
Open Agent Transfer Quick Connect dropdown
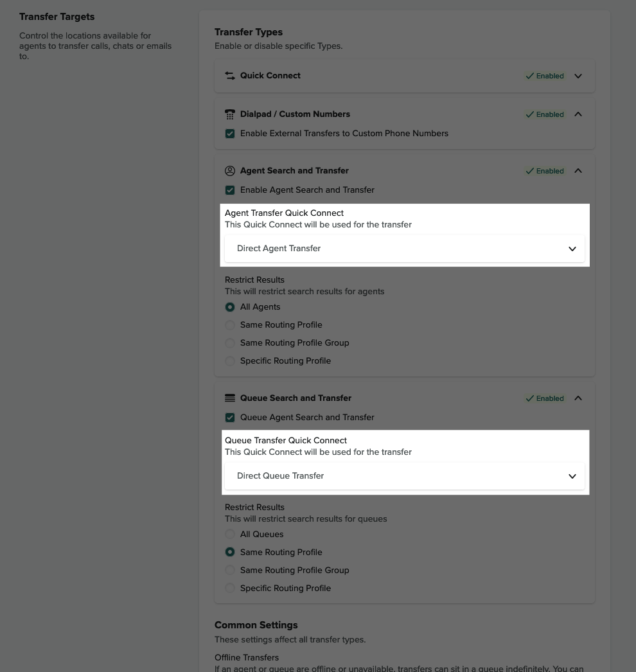404,249
